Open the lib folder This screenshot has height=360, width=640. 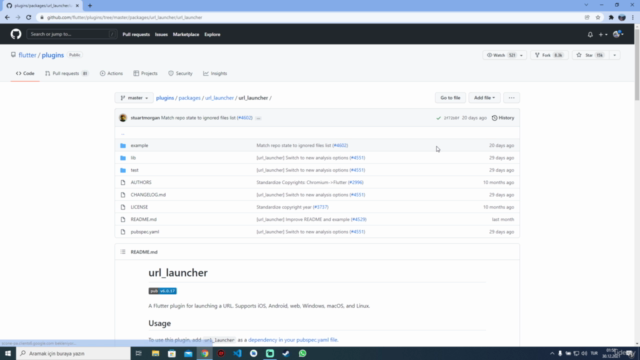pyautogui.click(x=133, y=158)
